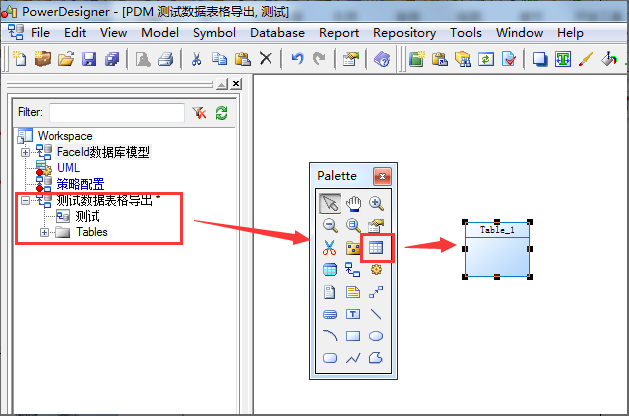Viewport: 629px width, 416px height.
Task: Select the File tool in Palette
Action: click(x=329, y=292)
